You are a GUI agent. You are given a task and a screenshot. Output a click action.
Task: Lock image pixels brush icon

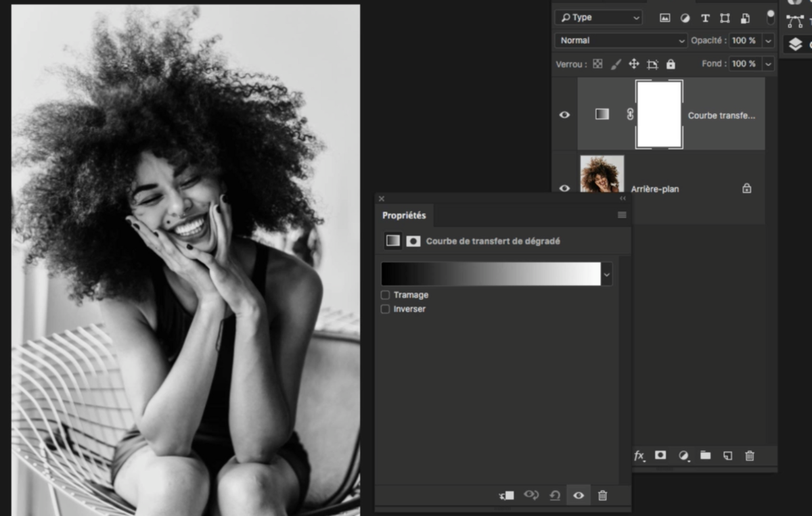[616, 64]
